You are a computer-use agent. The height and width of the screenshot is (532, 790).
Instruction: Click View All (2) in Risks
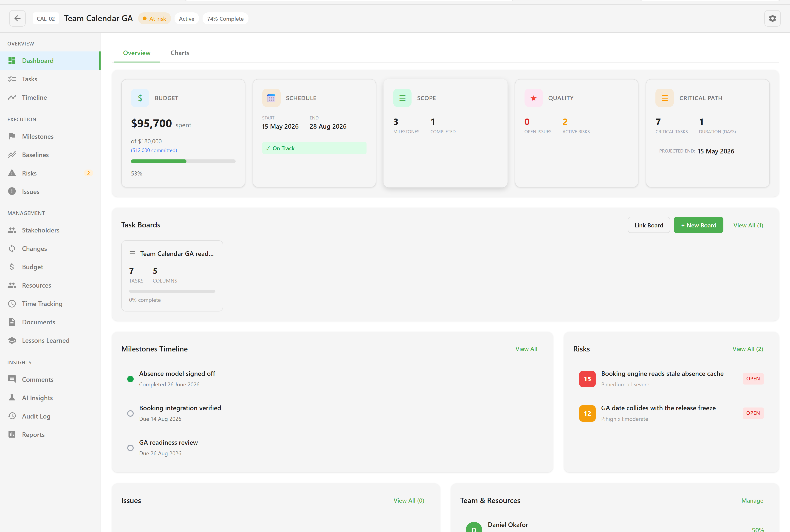click(x=748, y=349)
